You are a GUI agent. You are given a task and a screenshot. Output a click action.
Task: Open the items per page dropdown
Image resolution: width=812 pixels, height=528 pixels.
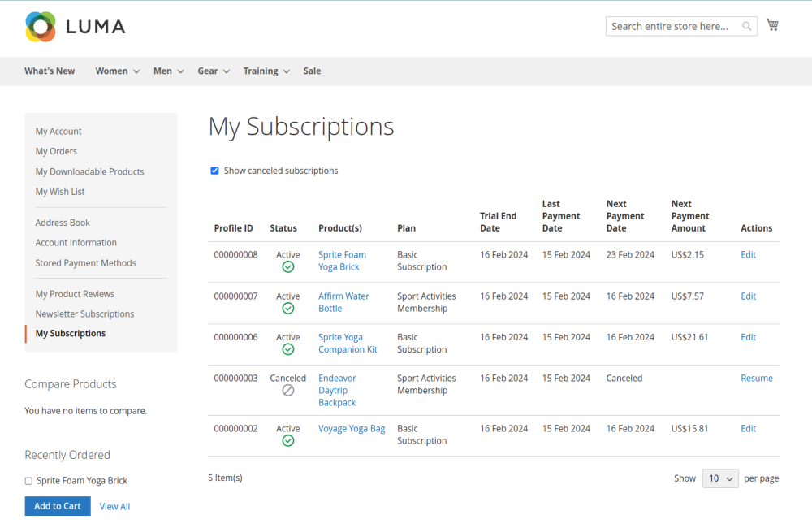(719, 478)
